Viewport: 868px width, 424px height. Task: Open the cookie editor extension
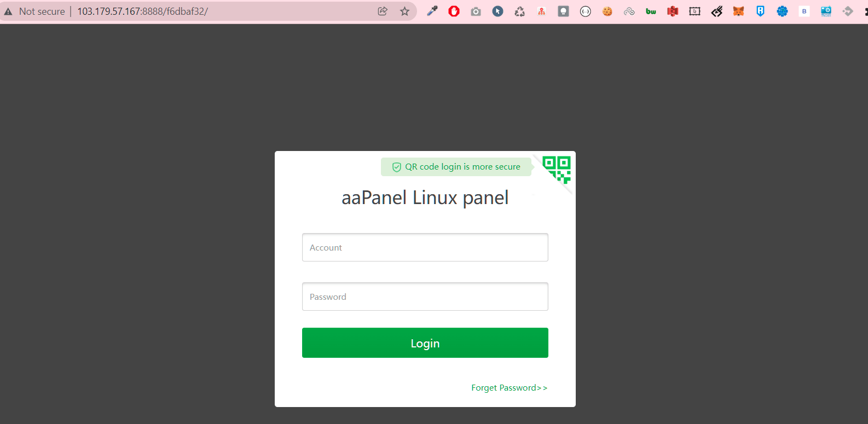coord(607,11)
